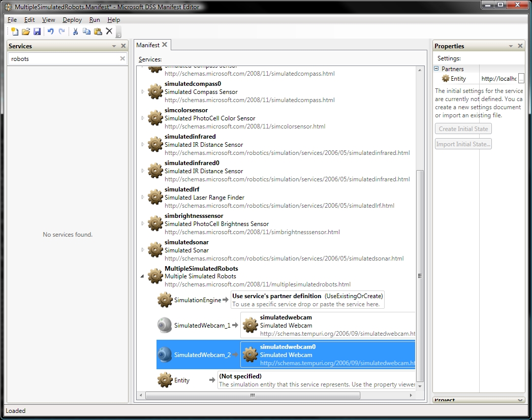Click the SimulationEngine partner gear icon

[165, 300]
